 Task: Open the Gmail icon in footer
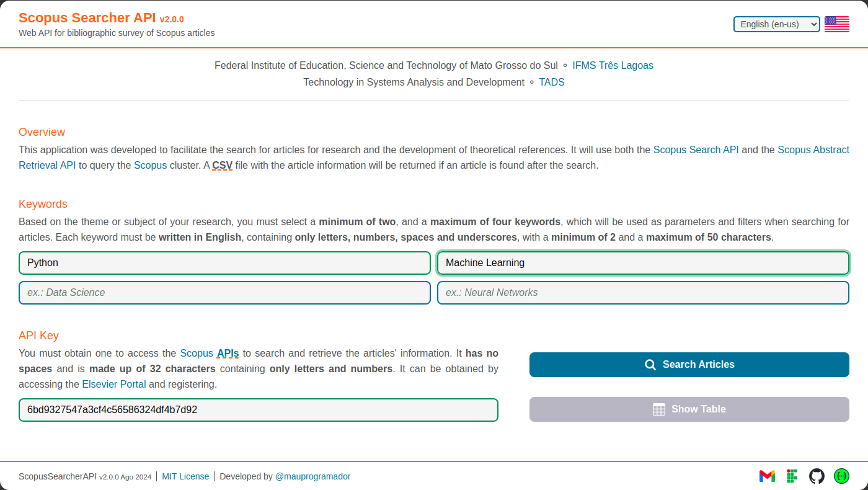[x=767, y=476]
